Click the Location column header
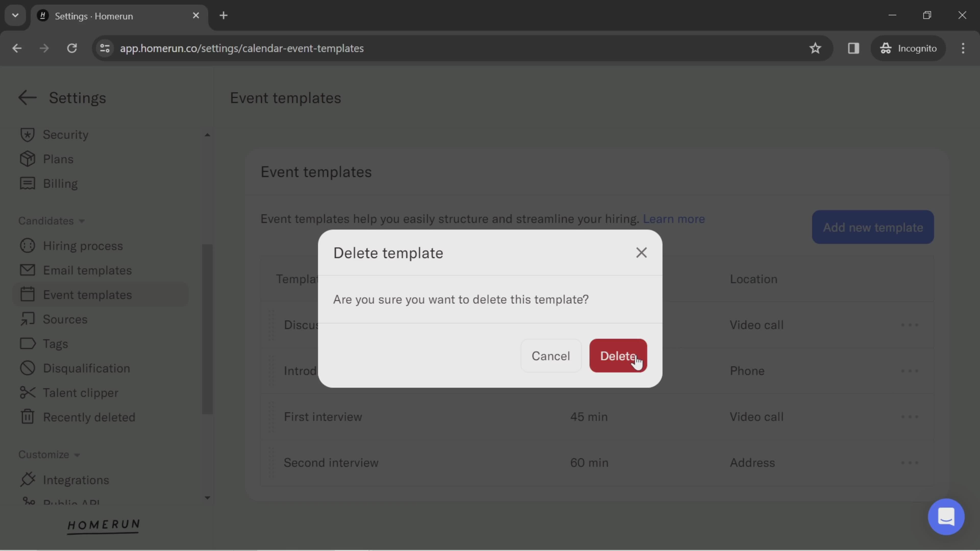 pos(753,279)
